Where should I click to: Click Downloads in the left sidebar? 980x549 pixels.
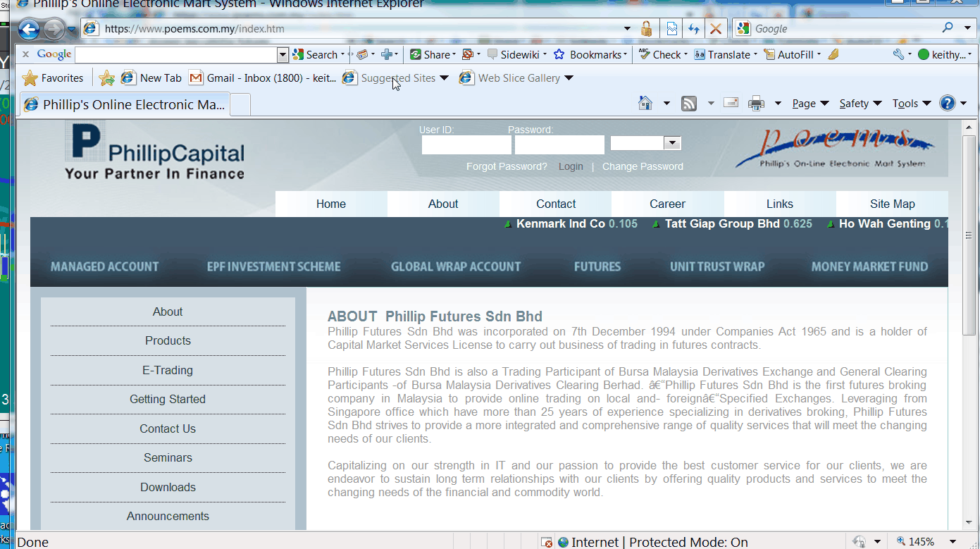pos(168,487)
